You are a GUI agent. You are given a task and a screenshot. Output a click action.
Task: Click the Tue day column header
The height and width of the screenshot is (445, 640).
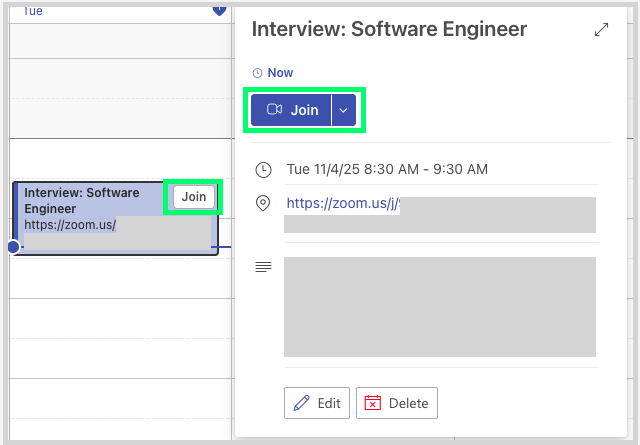[33, 9]
